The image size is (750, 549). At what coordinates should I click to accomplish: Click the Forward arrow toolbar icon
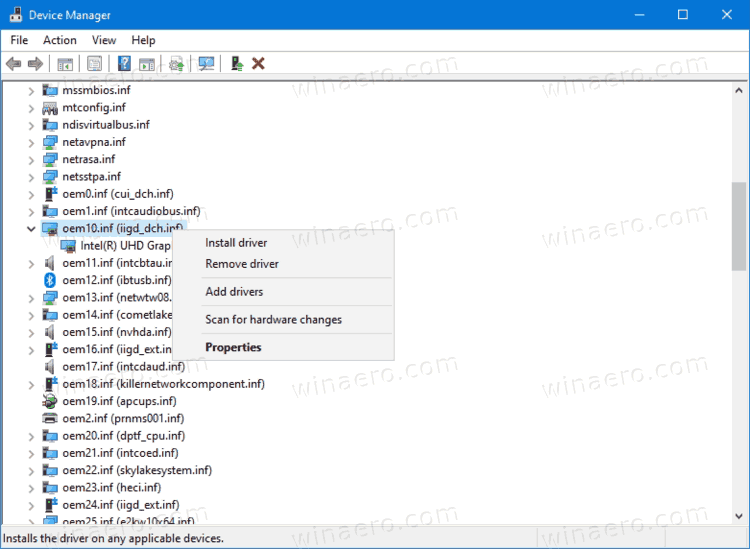(35, 64)
